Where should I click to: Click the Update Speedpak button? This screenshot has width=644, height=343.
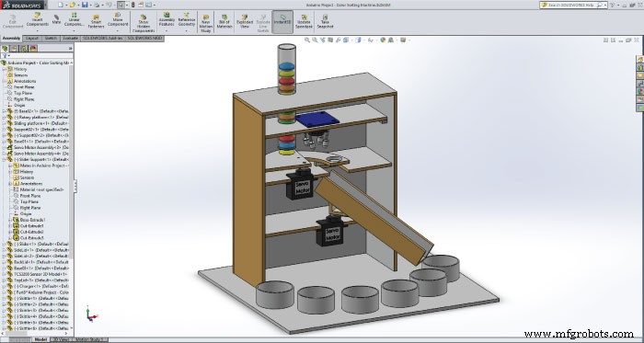(x=304, y=21)
